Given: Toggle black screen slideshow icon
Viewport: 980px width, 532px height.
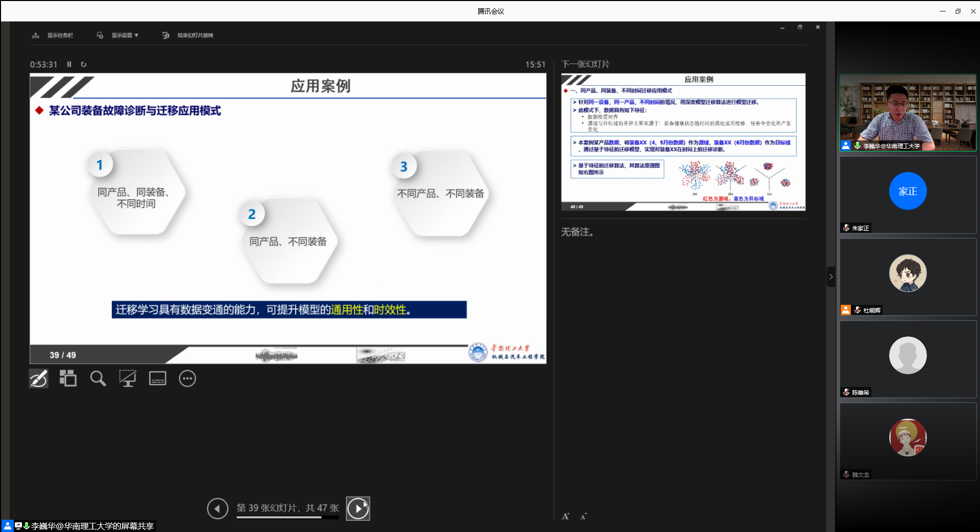Looking at the screenshot, I should point(128,379).
